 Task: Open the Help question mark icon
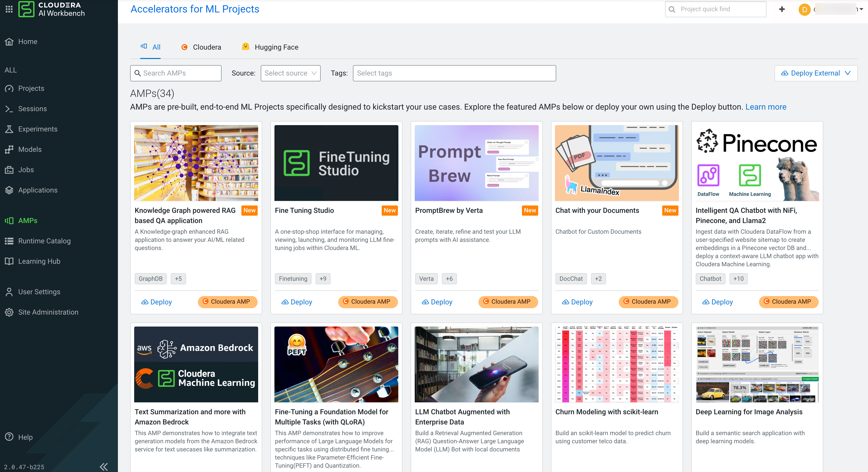click(9, 437)
